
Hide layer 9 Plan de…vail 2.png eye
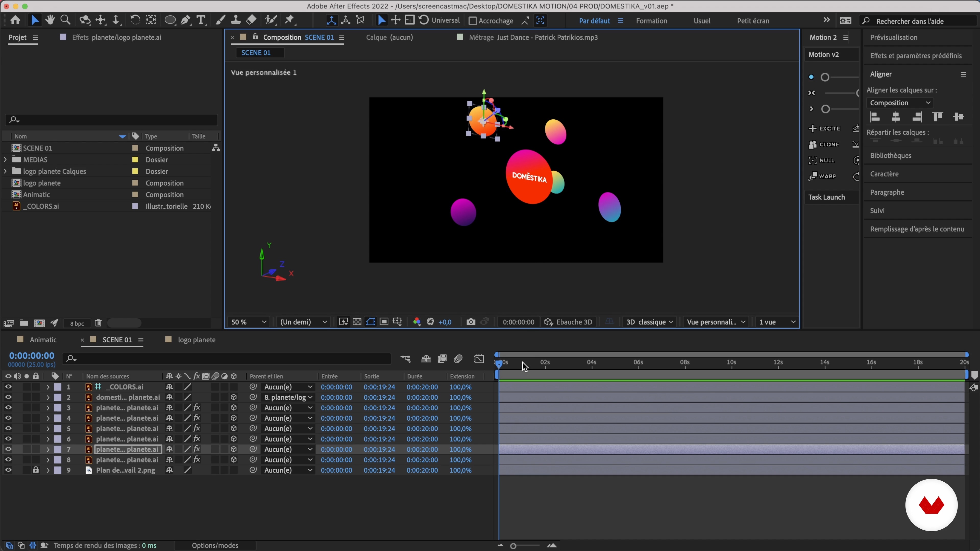point(8,470)
